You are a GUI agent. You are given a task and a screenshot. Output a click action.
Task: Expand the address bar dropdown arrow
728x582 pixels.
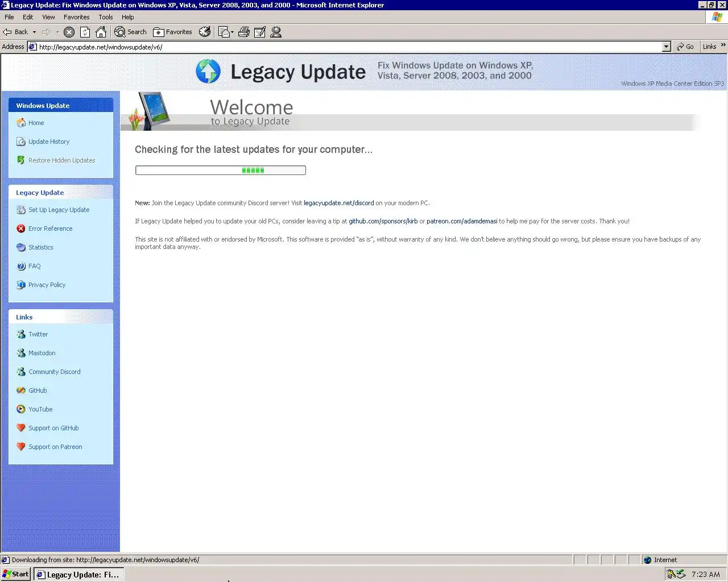(x=667, y=47)
